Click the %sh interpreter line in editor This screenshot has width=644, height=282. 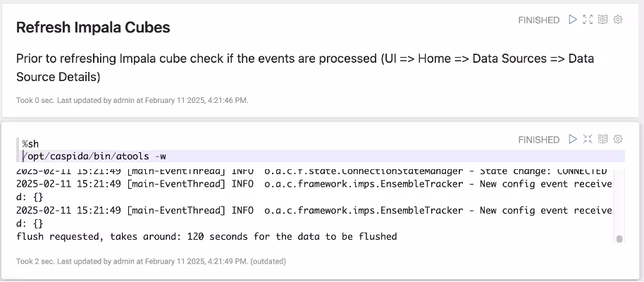(30, 144)
